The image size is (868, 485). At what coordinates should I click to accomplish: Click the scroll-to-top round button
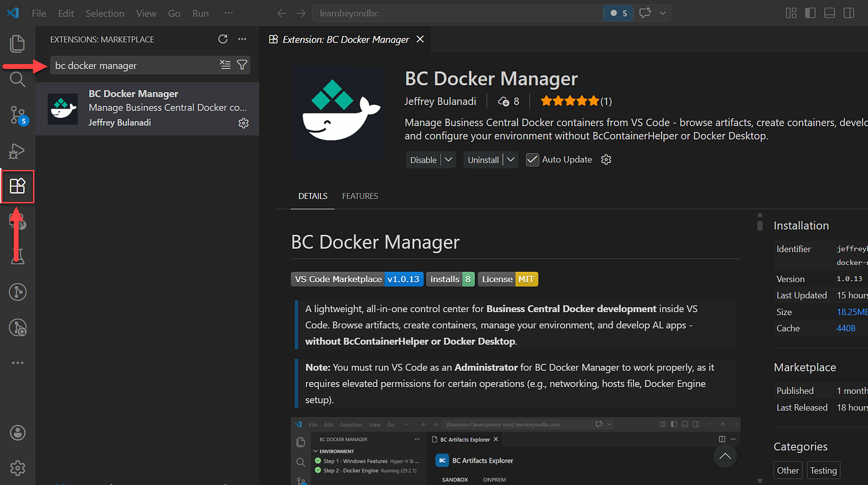coord(725,457)
